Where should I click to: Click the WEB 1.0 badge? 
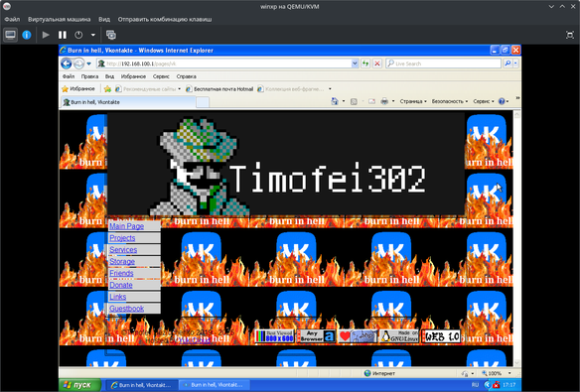441,336
